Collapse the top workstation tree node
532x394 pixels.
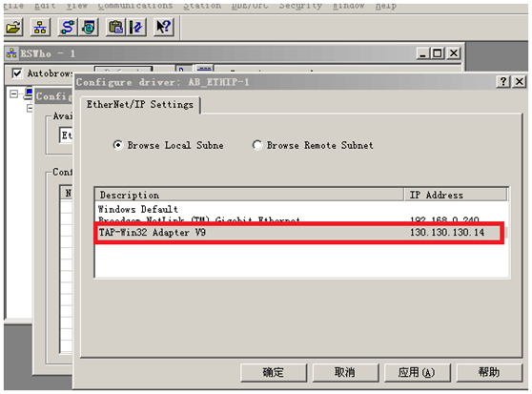tap(13, 94)
